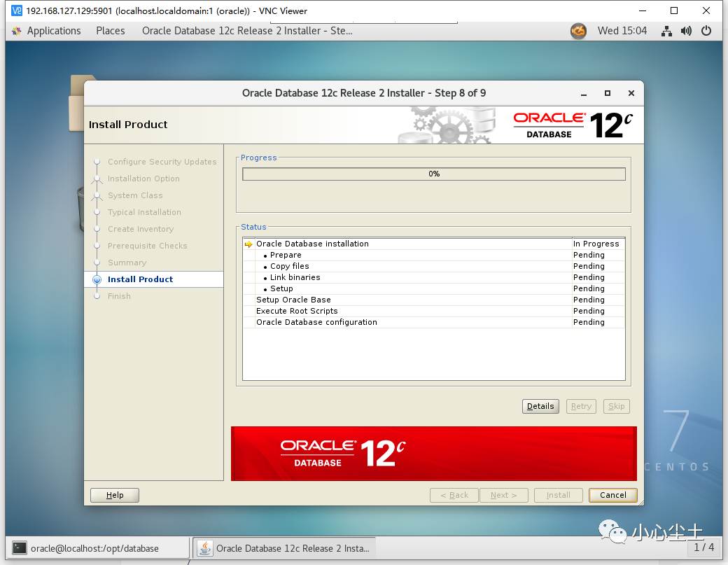
Task: Click the Applications menu foot icon
Action: pos(17,31)
